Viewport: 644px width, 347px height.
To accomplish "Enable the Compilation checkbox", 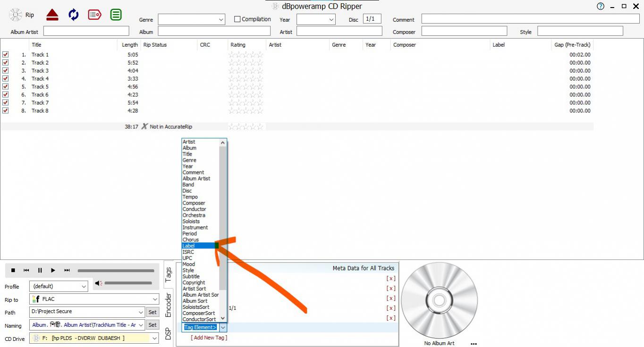I will (x=237, y=19).
